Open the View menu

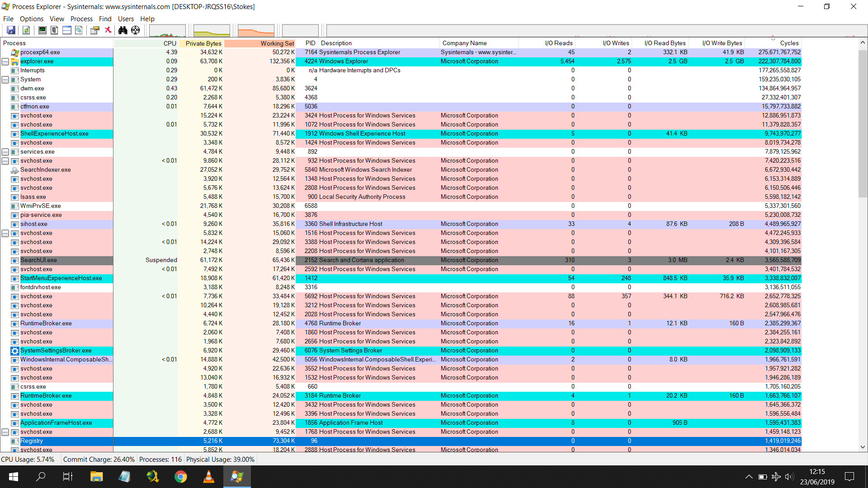pos(57,19)
